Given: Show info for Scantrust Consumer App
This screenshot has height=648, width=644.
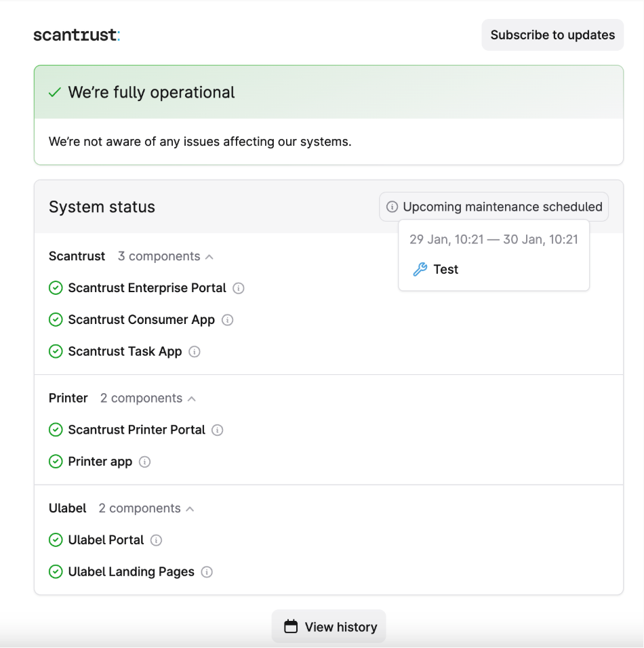Looking at the screenshot, I should (227, 320).
